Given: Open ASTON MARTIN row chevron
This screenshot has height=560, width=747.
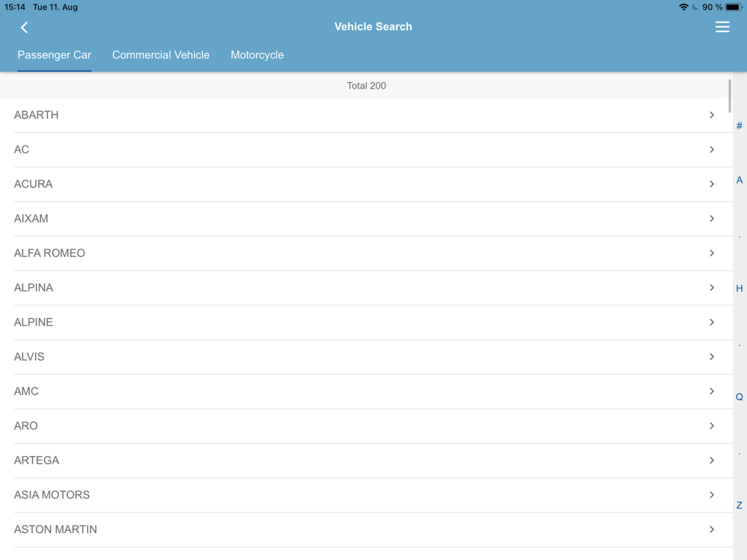Looking at the screenshot, I should [712, 529].
